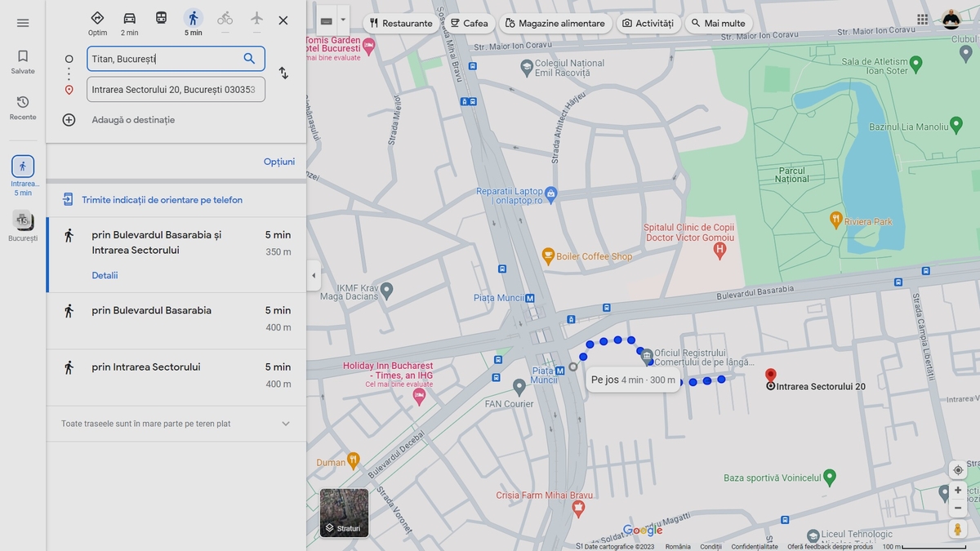Center map on my location

point(958,470)
